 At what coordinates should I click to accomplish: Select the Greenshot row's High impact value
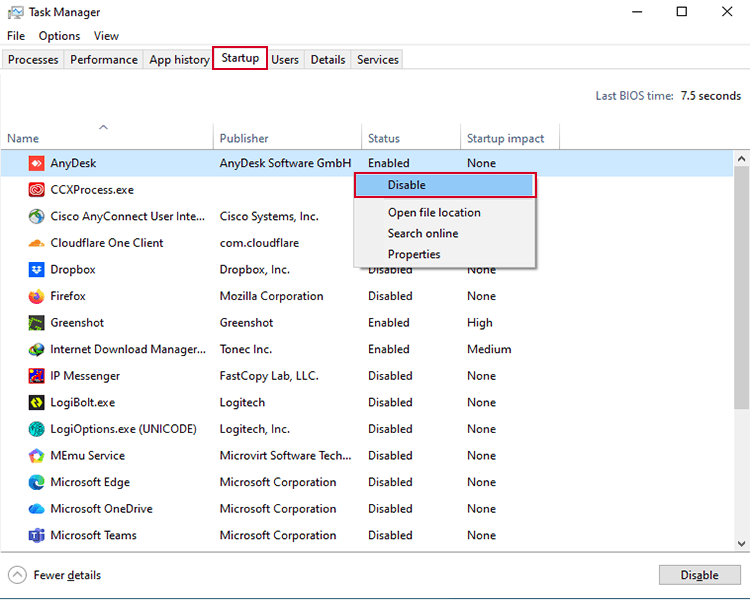(480, 323)
